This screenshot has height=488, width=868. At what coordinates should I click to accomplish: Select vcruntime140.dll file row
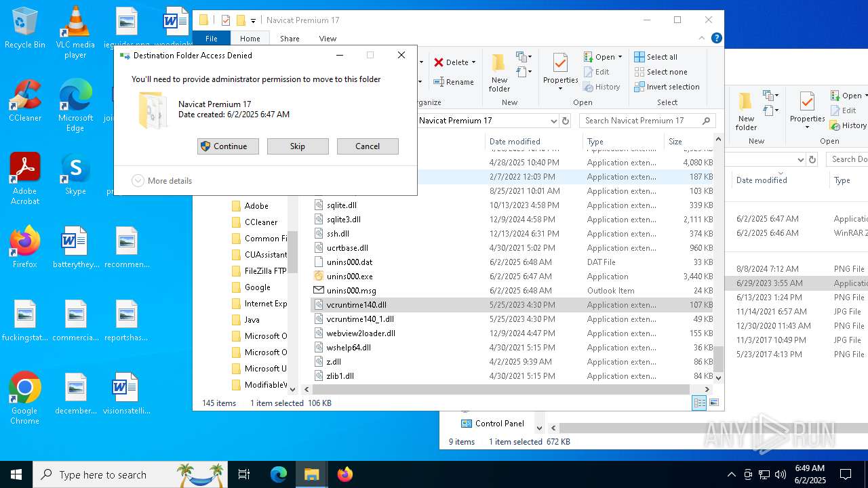pos(513,305)
